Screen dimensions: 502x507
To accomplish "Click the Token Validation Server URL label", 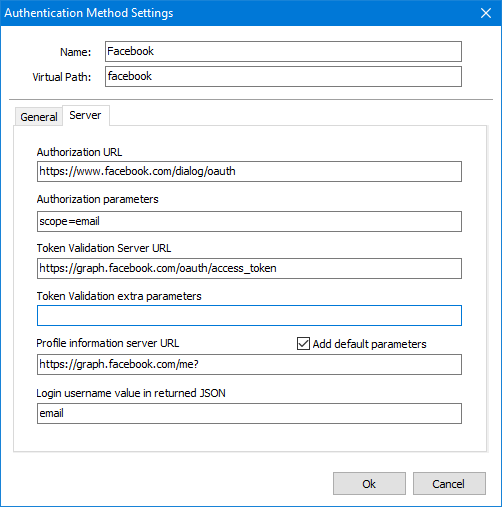I will [x=104, y=248].
